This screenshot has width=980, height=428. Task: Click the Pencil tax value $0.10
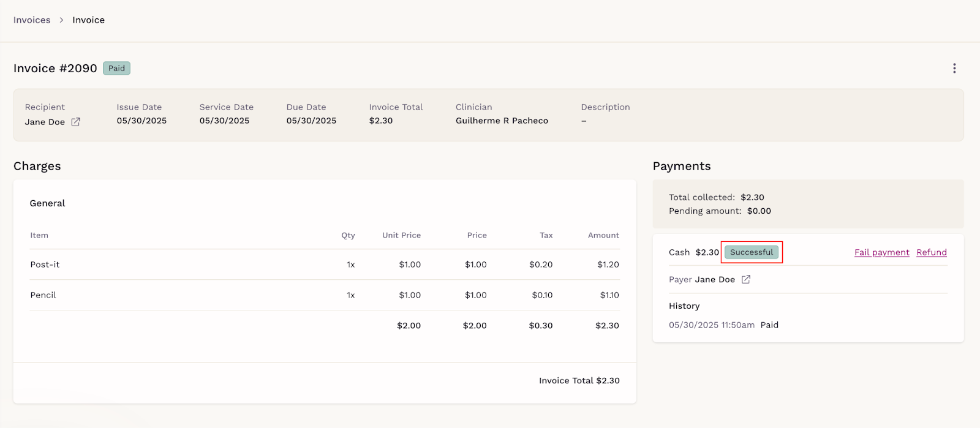click(x=542, y=295)
